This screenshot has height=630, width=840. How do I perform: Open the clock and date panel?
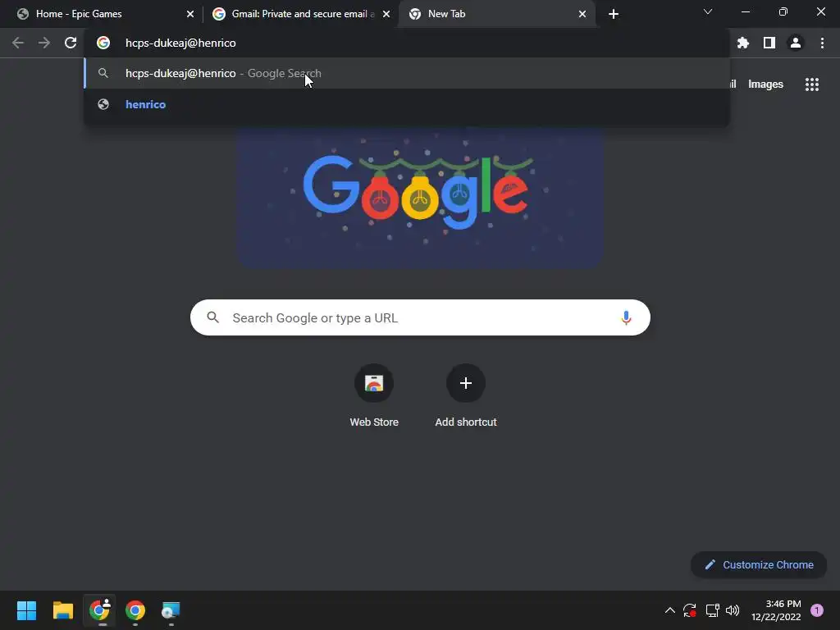coord(776,610)
